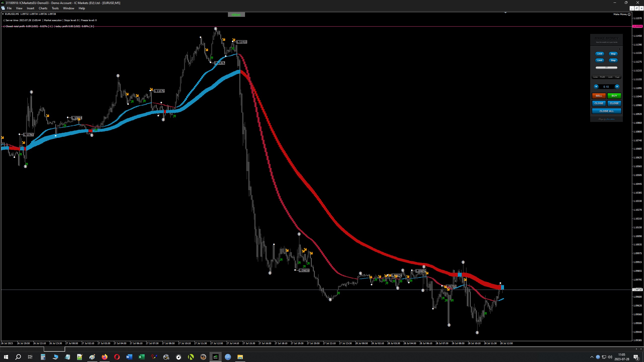Toggle the Profit option in panel

click(x=602, y=77)
